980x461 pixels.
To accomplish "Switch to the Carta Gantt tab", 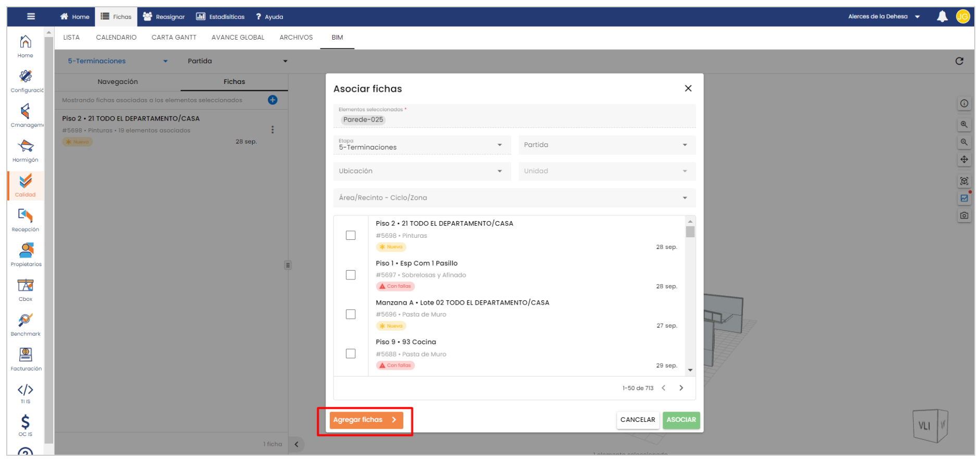I will tap(174, 38).
